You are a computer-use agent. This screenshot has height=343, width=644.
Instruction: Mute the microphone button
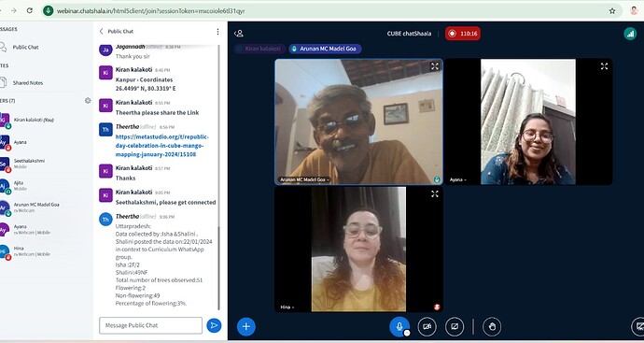(399, 326)
